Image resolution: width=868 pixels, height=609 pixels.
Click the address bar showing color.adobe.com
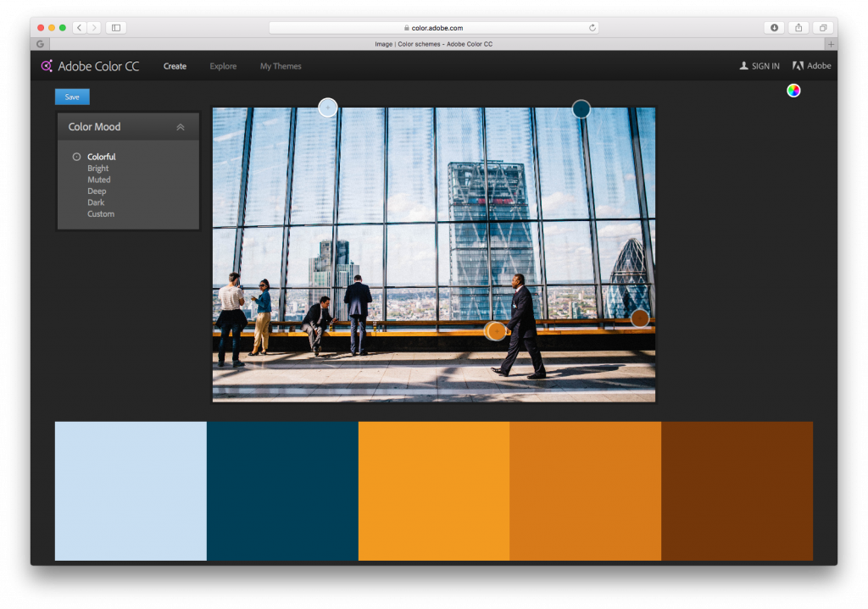click(434, 26)
